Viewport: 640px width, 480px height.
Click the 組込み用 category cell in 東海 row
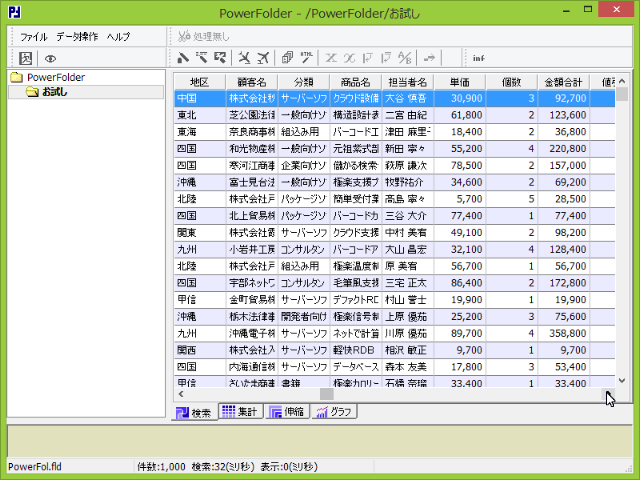coord(304,132)
